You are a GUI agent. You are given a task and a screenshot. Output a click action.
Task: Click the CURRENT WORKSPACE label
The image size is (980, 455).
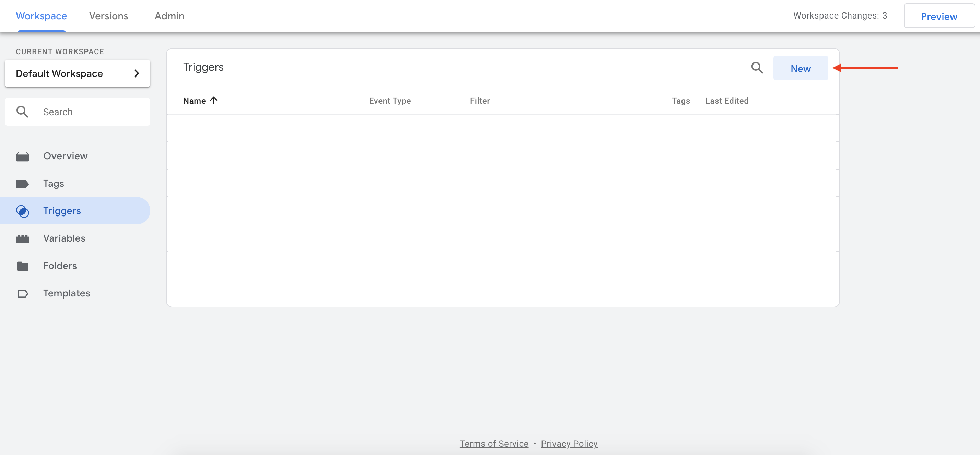60,51
